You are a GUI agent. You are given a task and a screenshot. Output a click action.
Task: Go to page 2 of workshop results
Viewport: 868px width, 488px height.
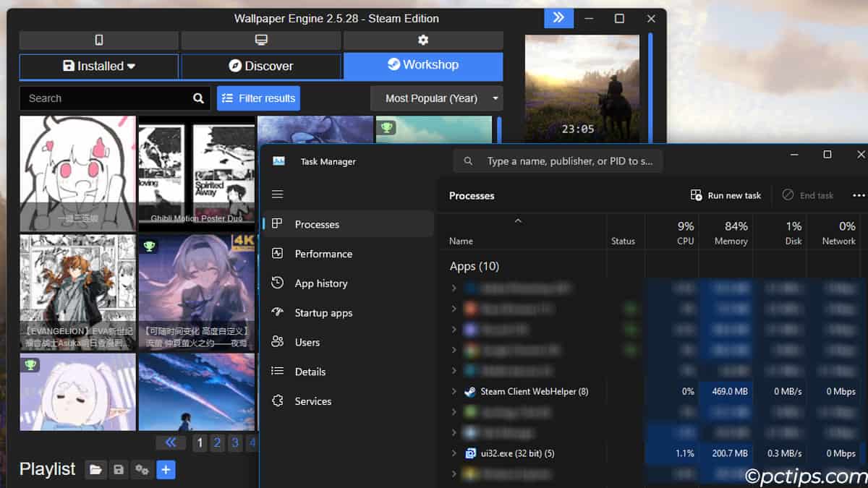point(217,443)
